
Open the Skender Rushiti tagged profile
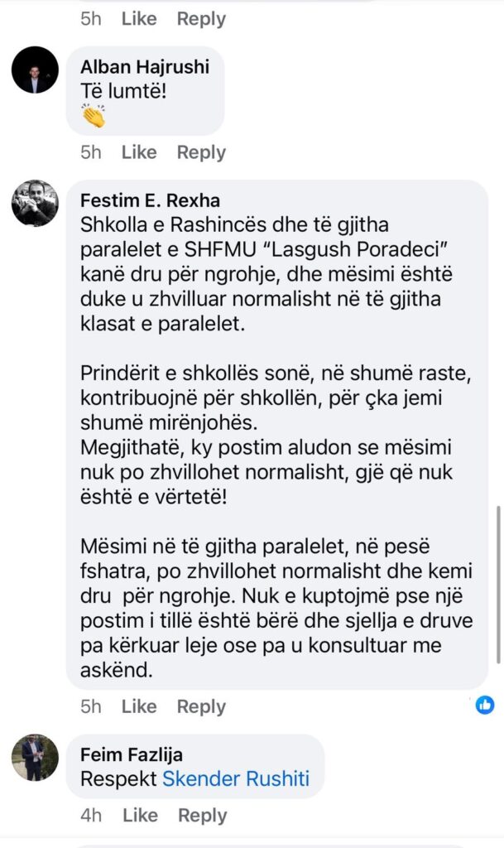click(x=235, y=778)
